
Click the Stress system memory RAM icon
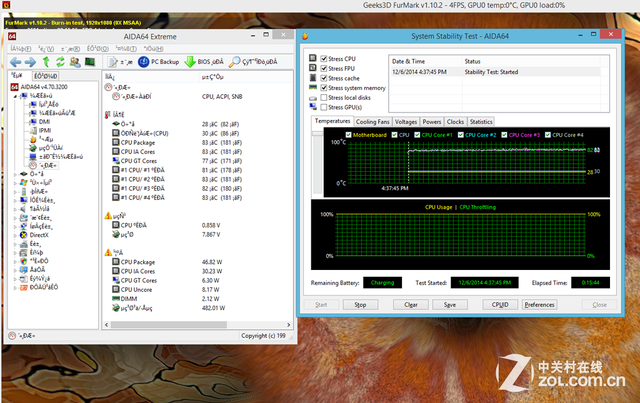313,87
